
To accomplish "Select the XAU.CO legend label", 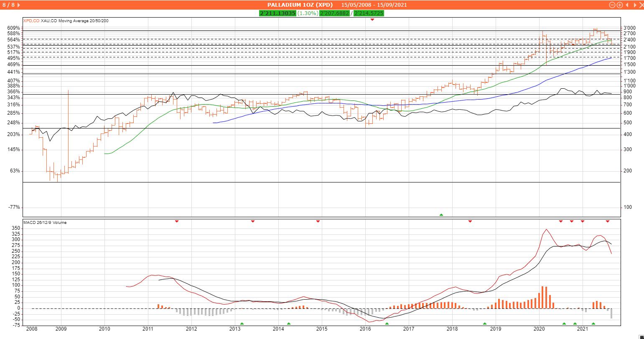I will (x=48, y=21).
